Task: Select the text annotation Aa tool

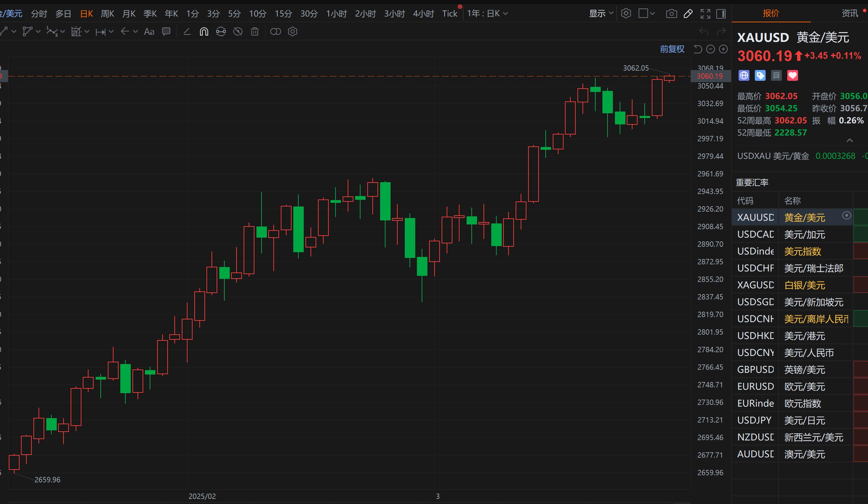Action: [149, 32]
